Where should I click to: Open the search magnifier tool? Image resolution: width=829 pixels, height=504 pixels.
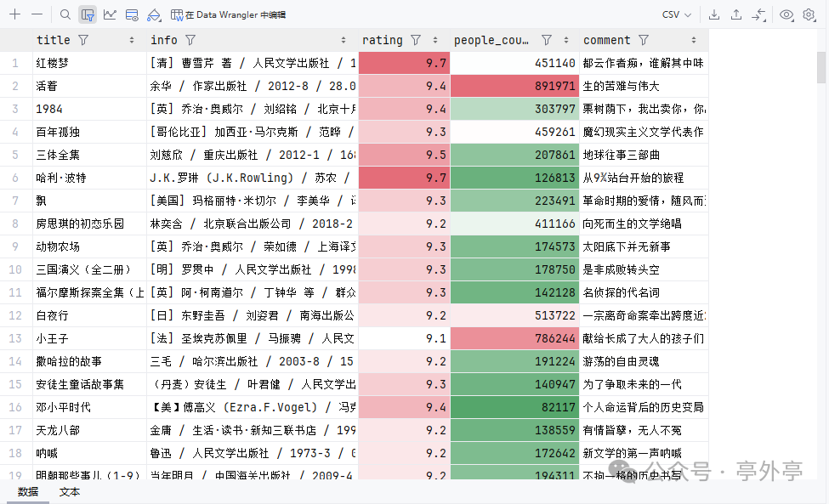65,14
